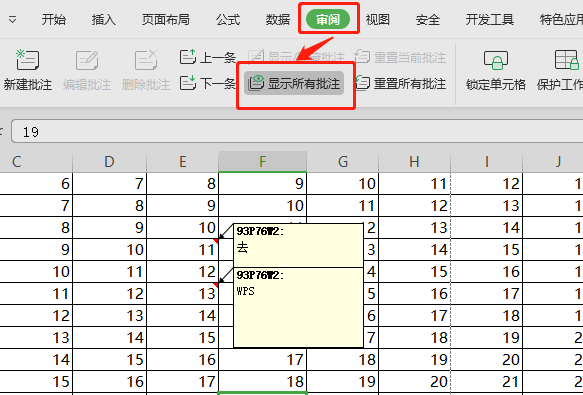This screenshot has width=583, height=395.
Task: Go to the 数据 tab
Action: (x=278, y=19)
